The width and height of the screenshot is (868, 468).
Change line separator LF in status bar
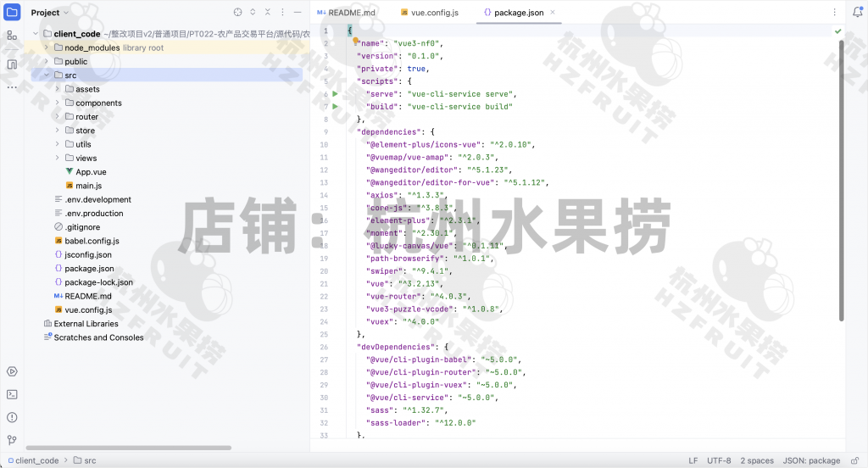(x=693, y=460)
